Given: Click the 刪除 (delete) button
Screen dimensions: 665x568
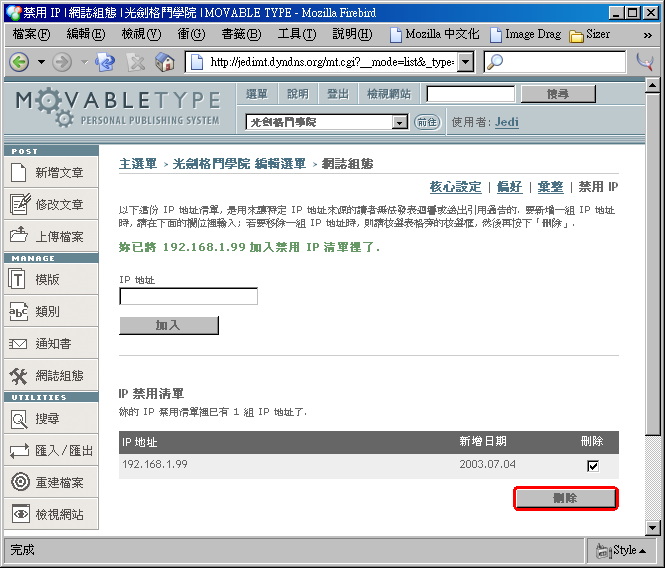Looking at the screenshot, I should (x=565, y=498).
